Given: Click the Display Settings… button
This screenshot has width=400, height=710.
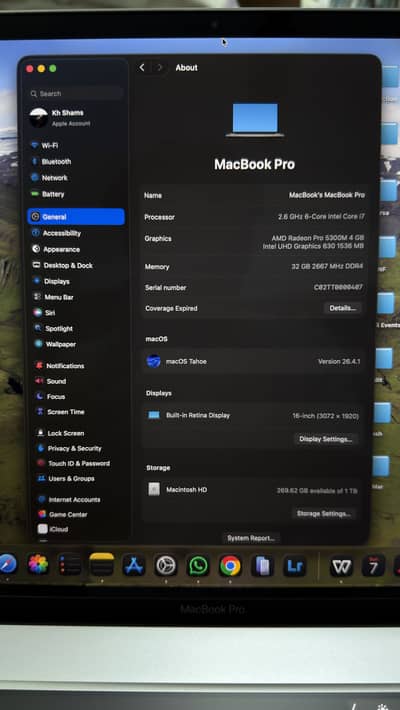Looking at the screenshot, I should coord(326,439).
